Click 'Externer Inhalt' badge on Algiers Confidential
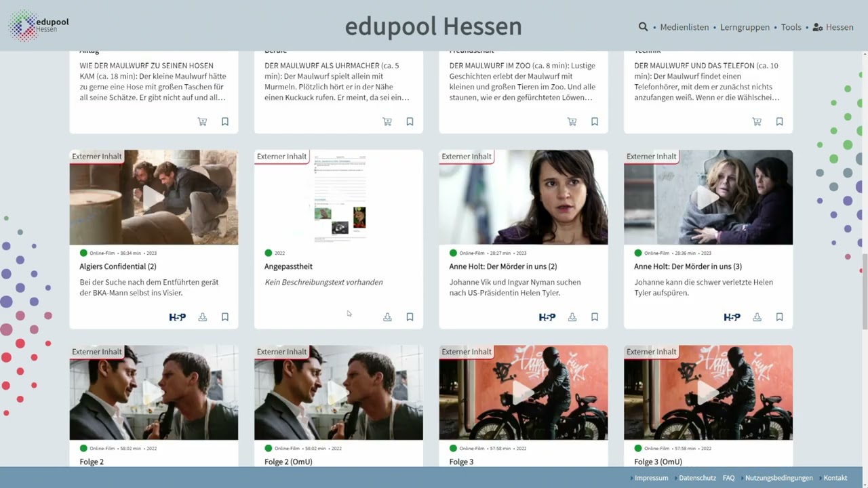The height and width of the screenshot is (488, 868). point(97,157)
